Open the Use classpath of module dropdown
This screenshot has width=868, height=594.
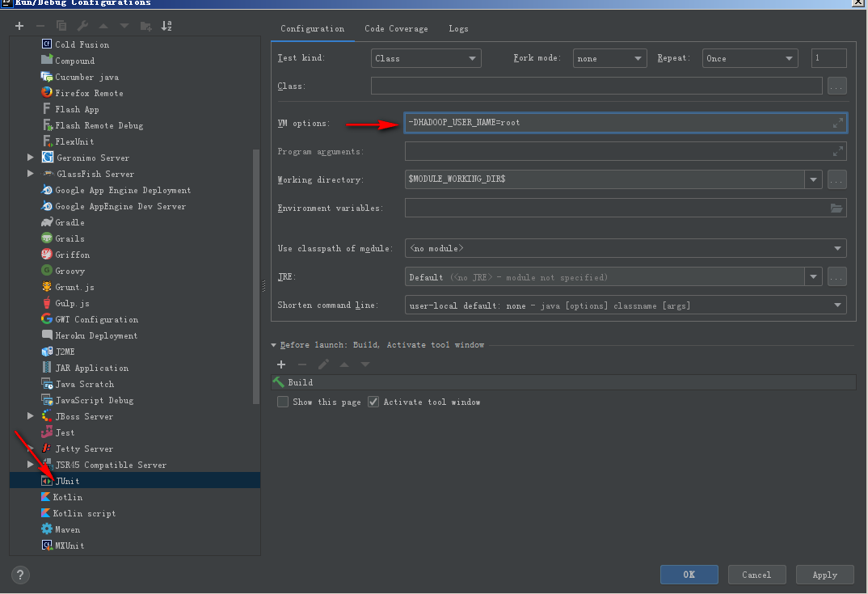pos(626,249)
